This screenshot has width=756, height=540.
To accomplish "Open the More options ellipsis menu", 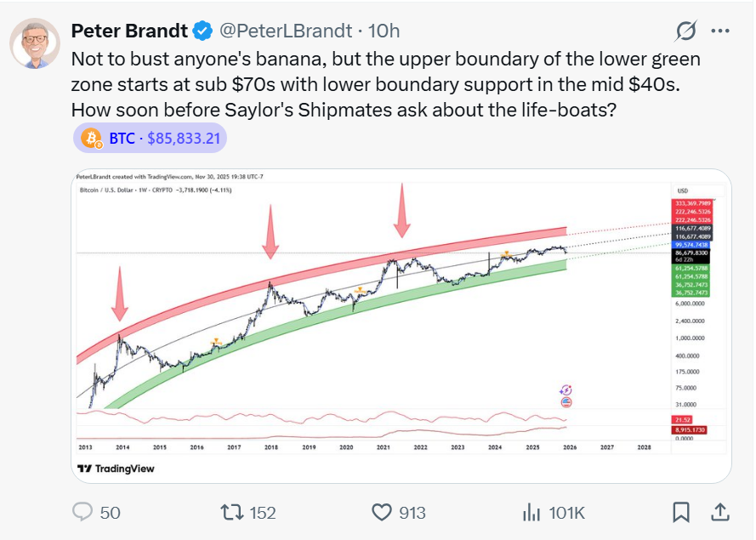I will click(x=720, y=31).
